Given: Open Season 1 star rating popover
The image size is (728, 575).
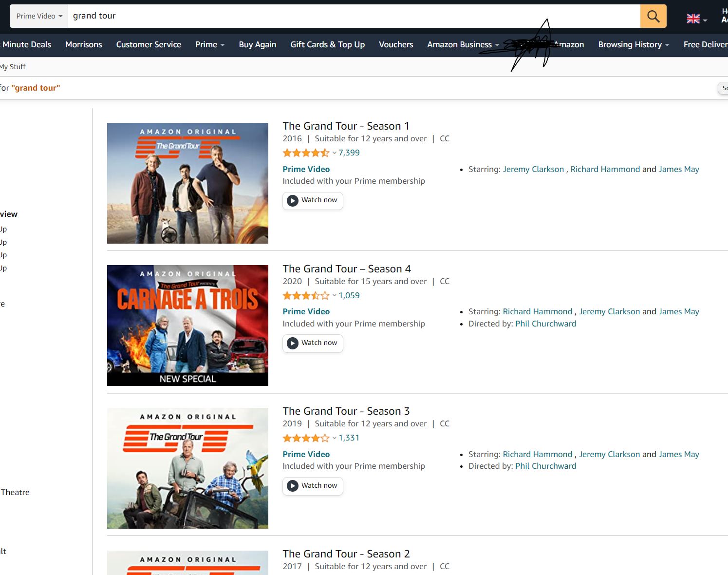Looking at the screenshot, I should [334, 153].
